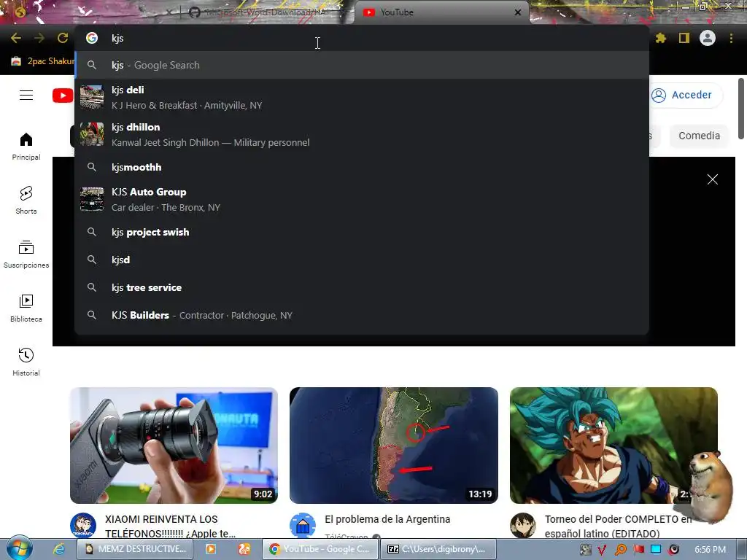Screen dimensions: 747x560
Task: Open the red flag Action Center icon
Action: [x=638, y=550]
